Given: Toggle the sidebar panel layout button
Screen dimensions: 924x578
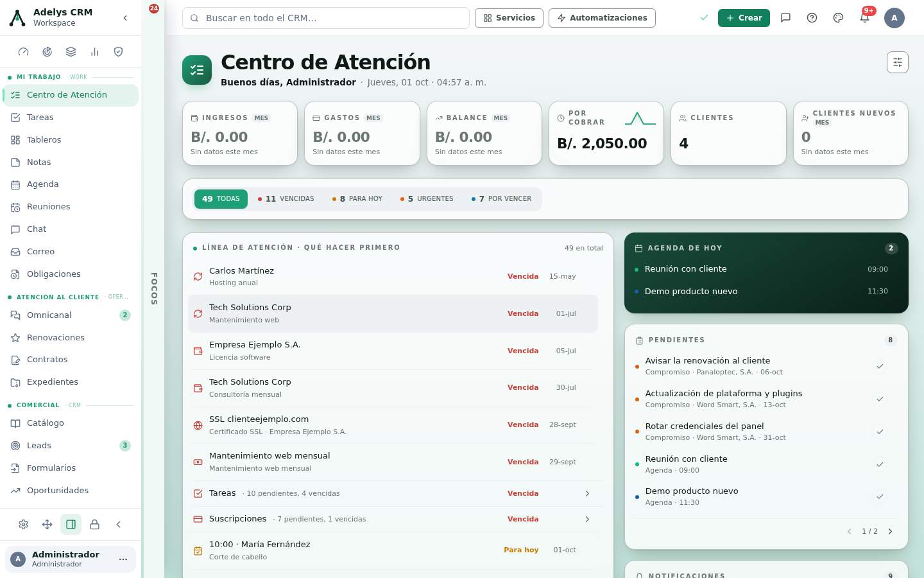Looking at the screenshot, I should 71,525.
